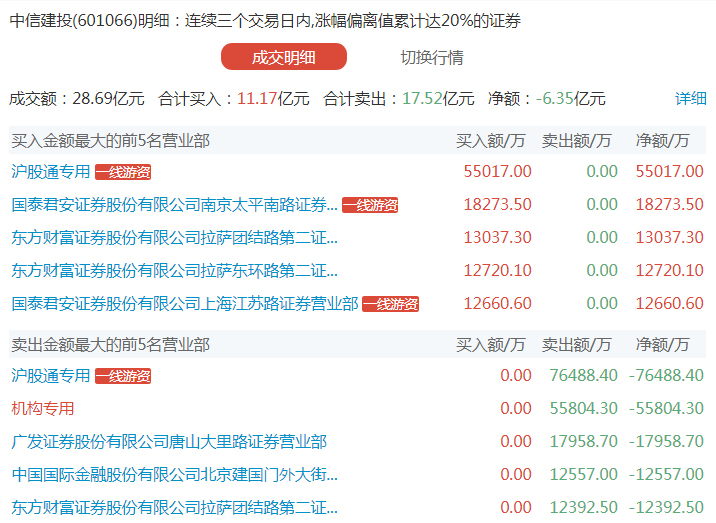Screen dimensions: 716x523
Task: Click the buy amount 13037.30
Action: click(497, 238)
